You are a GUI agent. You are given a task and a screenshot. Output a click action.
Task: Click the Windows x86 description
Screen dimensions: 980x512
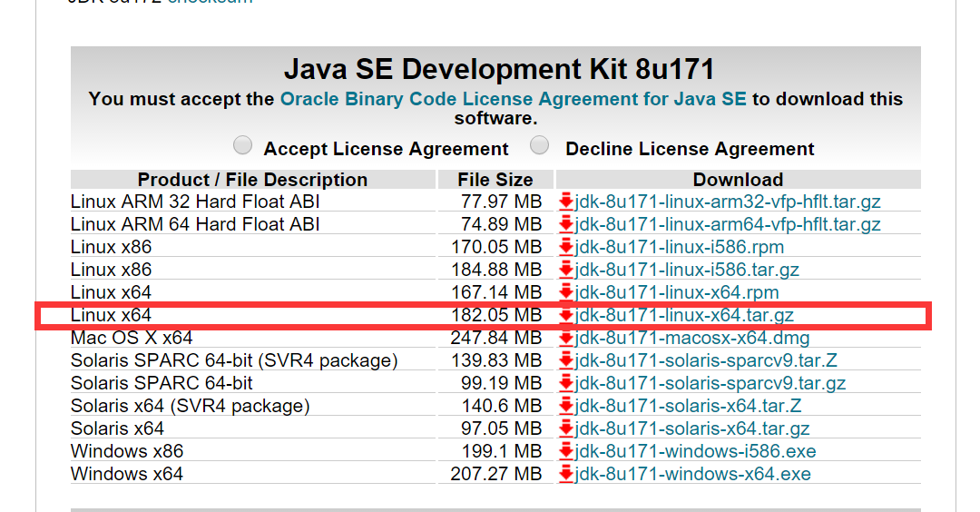pyautogui.click(x=127, y=451)
